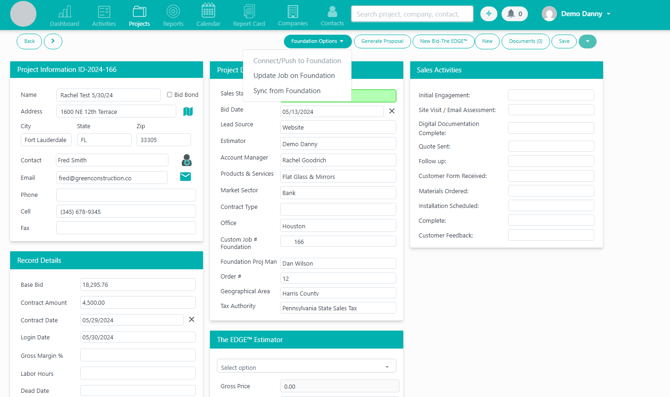Click the Demo Danny avatar icon
Viewport: 670px width, 397px height.
(x=549, y=14)
